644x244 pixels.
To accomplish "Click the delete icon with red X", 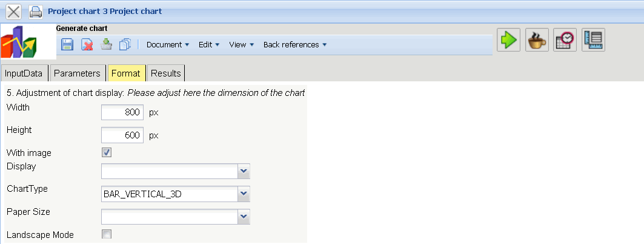I will point(87,44).
